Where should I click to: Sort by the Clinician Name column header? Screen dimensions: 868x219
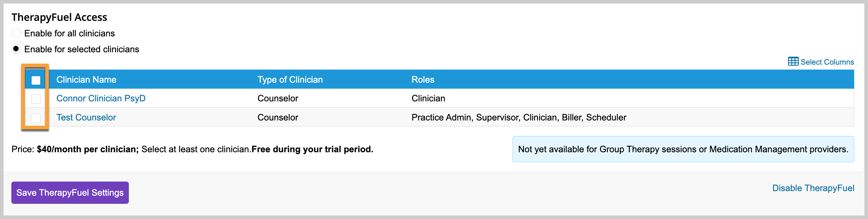[86, 79]
